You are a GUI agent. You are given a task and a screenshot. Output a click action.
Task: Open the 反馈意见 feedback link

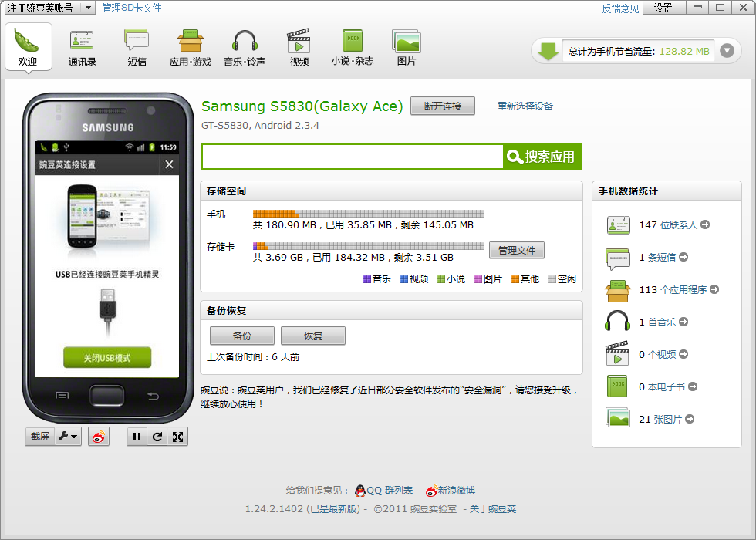620,8
